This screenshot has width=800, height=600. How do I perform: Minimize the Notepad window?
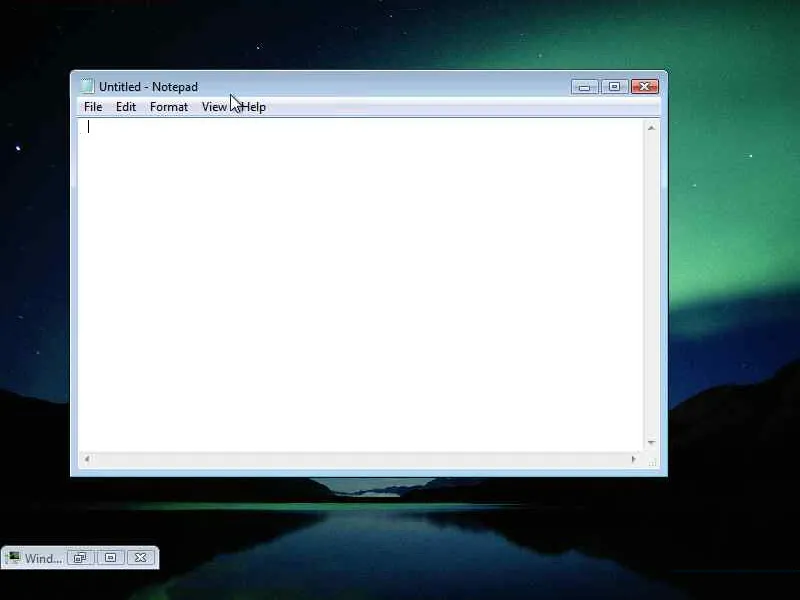pos(585,87)
